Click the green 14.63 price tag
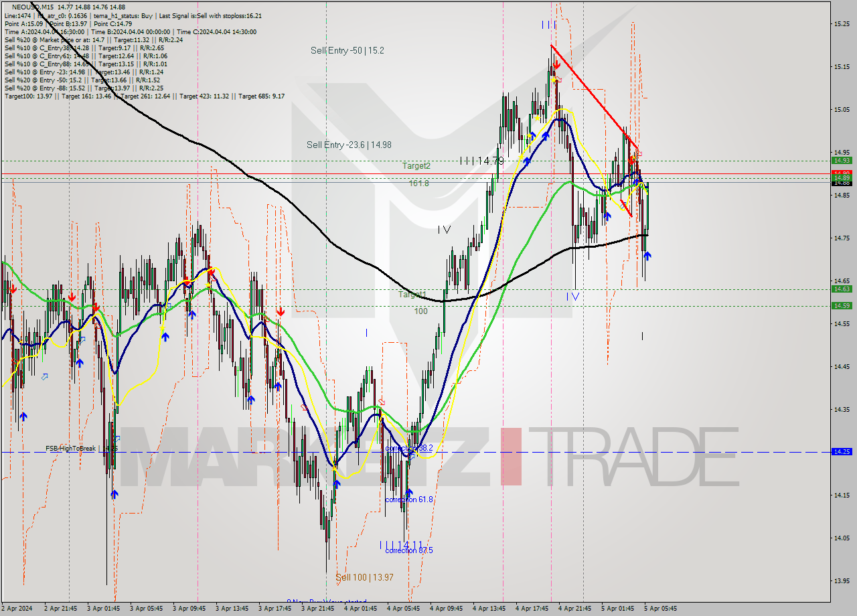857x616 pixels. 842,289
